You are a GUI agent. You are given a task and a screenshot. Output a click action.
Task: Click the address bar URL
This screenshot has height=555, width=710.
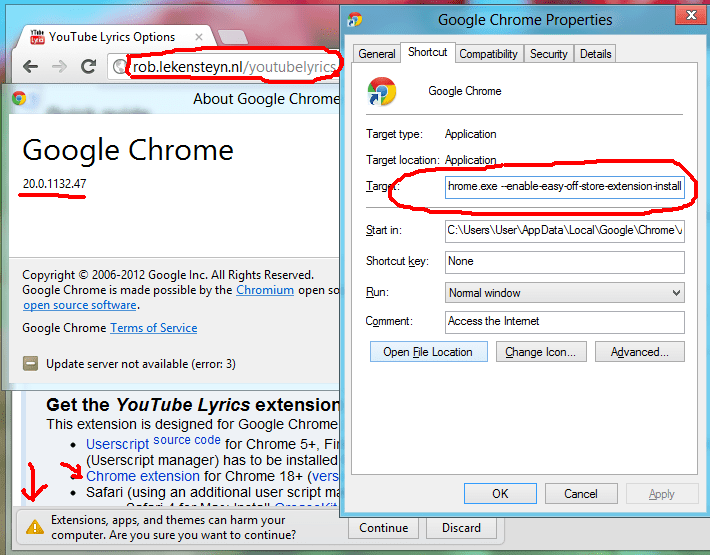click(234, 67)
